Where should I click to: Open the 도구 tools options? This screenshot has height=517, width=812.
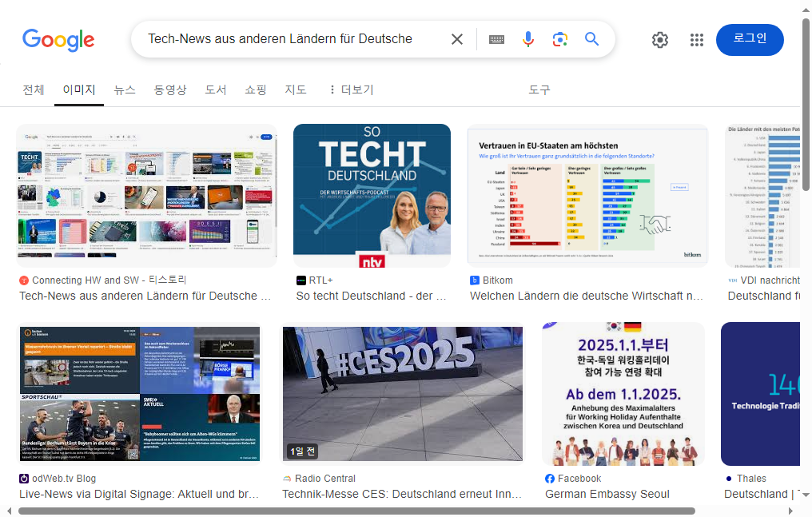(539, 89)
